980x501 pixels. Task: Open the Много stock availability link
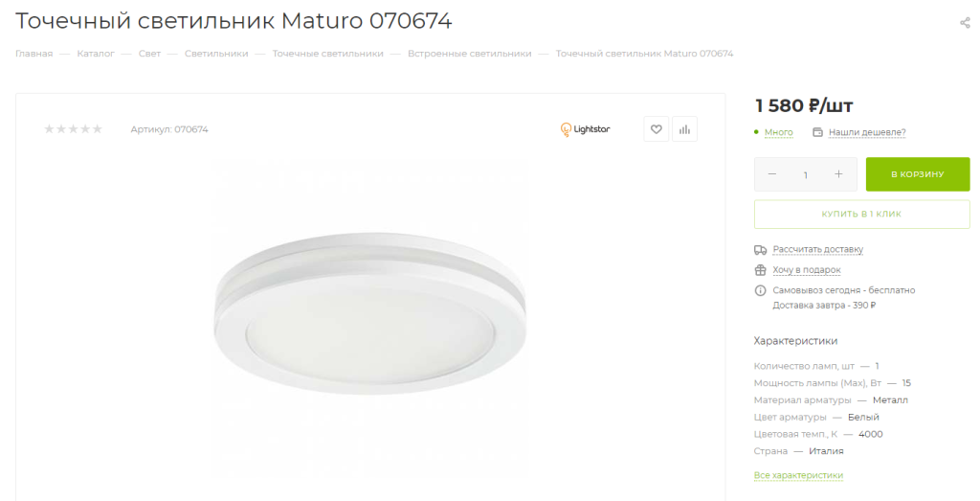[x=779, y=132]
